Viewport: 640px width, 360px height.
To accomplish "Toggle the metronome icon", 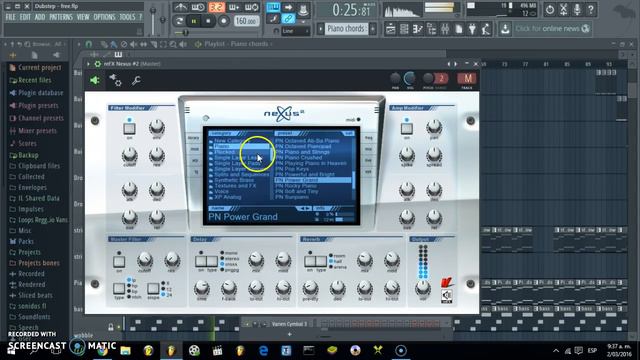I will (x=180, y=7).
